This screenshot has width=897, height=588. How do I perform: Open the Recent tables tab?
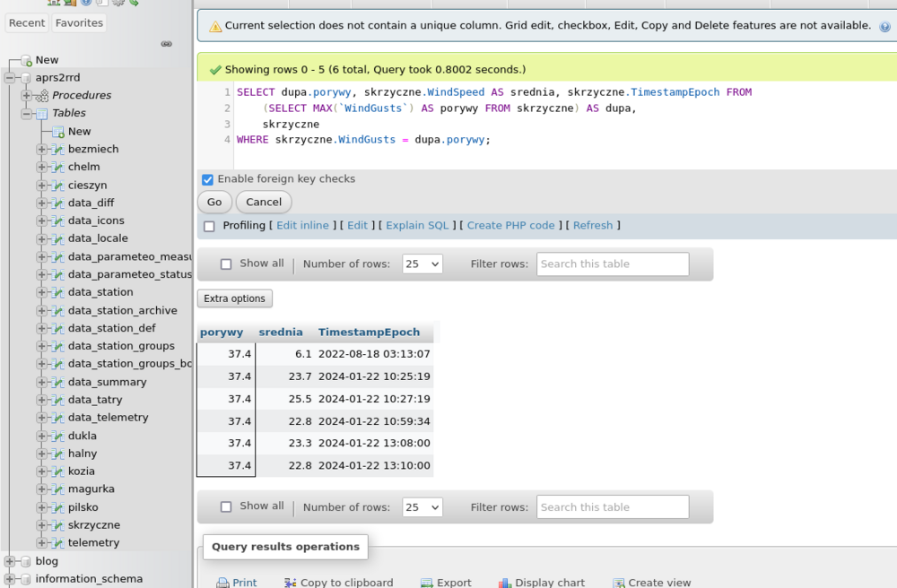click(x=27, y=22)
